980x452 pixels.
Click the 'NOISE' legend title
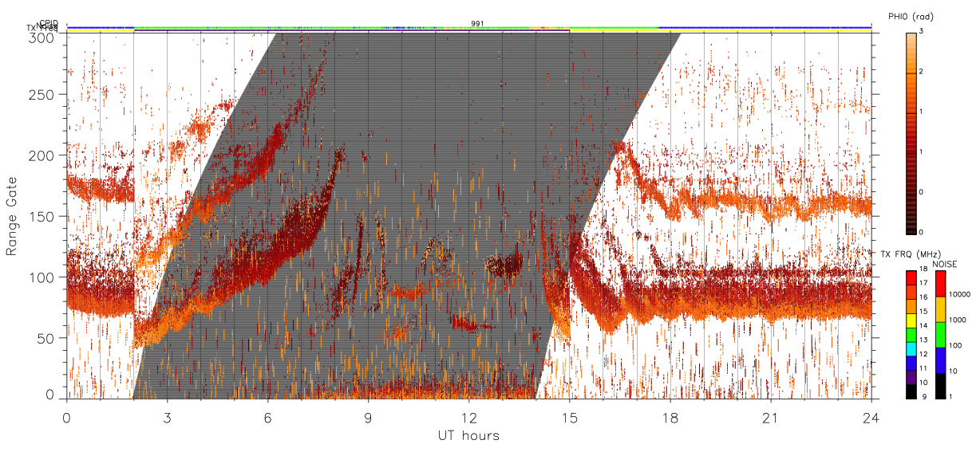click(945, 263)
